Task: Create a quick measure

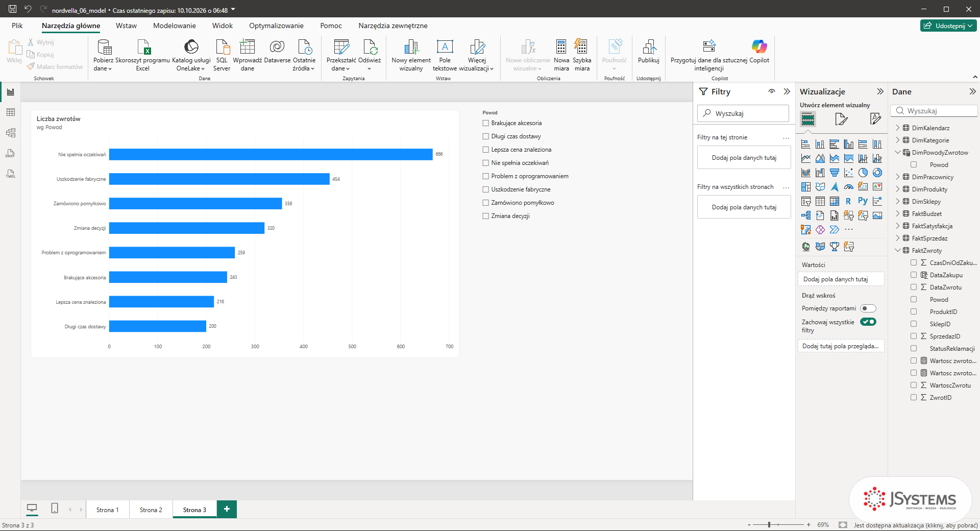Action: click(x=582, y=56)
